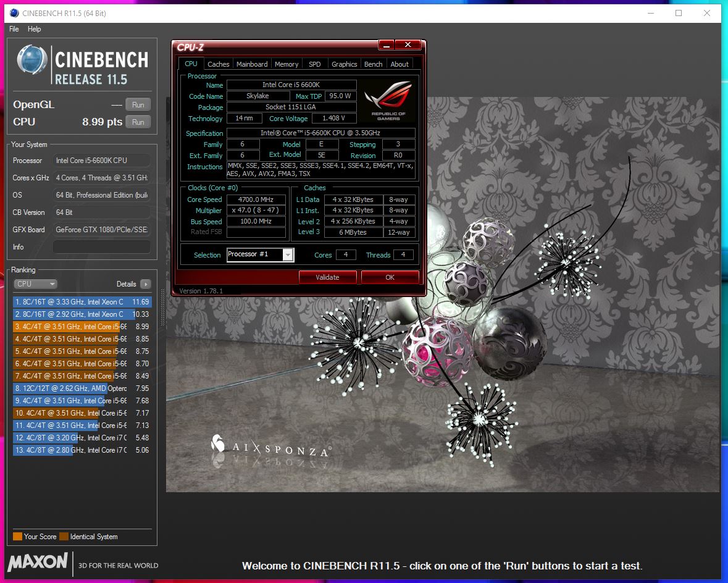Select ranking row 10 score 7.17
Viewport: 728px width, 583px height.
point(82,413)
